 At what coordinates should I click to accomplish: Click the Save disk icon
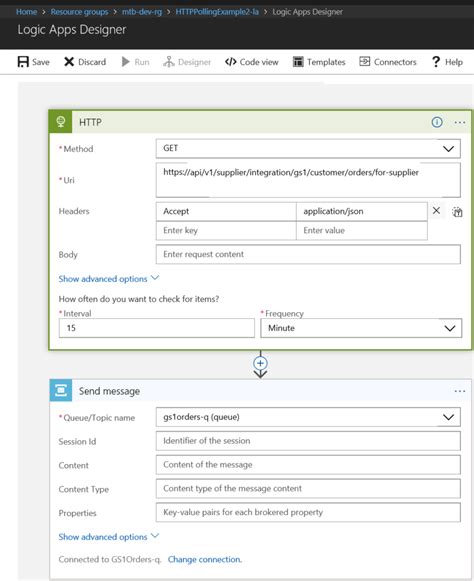(x=23, y=62)
